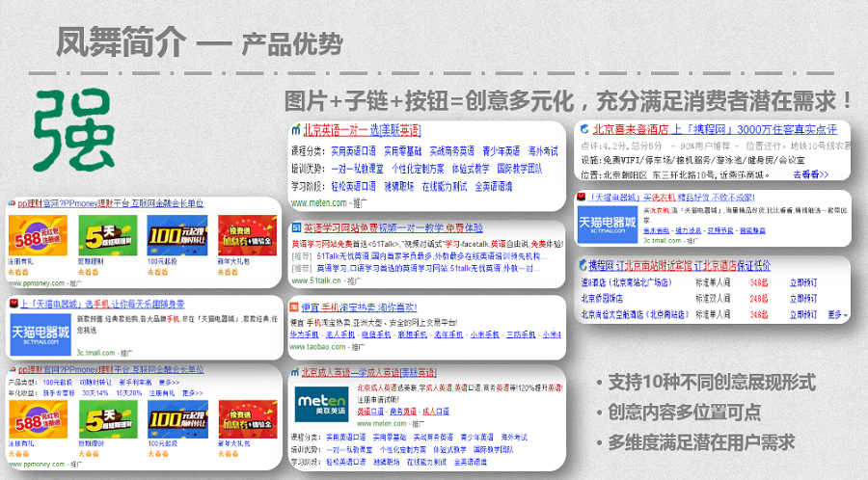Click the www.51talk.cn display URL

tap(316, 280)
